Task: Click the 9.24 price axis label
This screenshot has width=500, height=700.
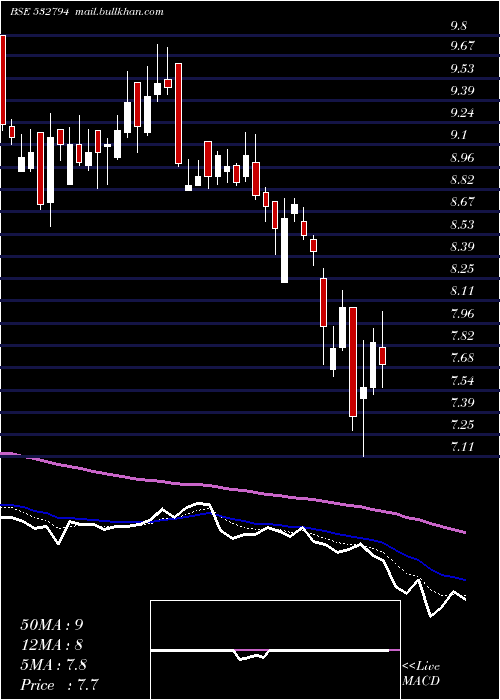Action: (462, 112)
